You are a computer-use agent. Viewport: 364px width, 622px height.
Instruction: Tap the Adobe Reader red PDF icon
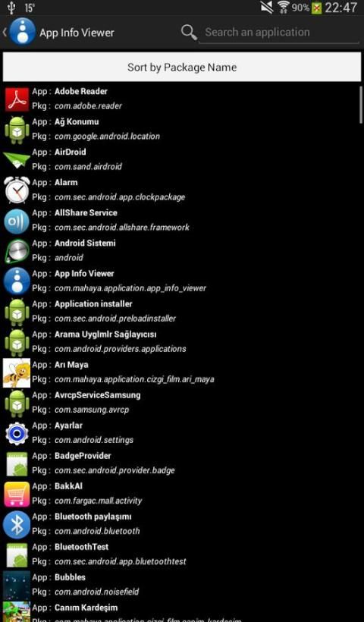17,99
